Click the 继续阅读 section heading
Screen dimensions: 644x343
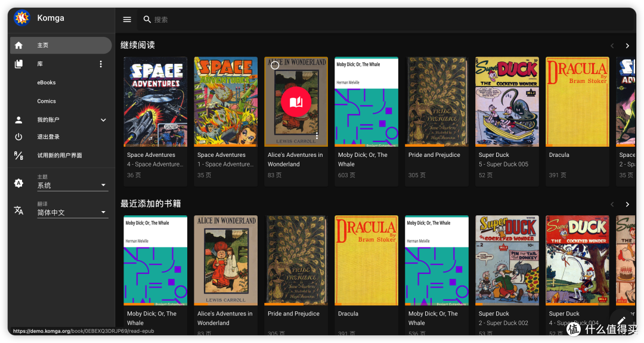click(138, 45)
